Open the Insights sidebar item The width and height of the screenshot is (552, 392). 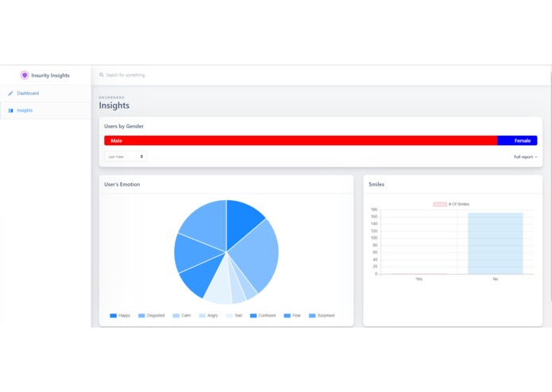(x=45, y=111)
